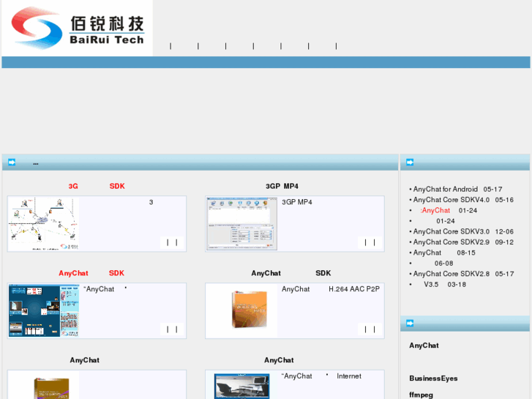Open the "3GP MP4" bold heading

coord(282,186)
